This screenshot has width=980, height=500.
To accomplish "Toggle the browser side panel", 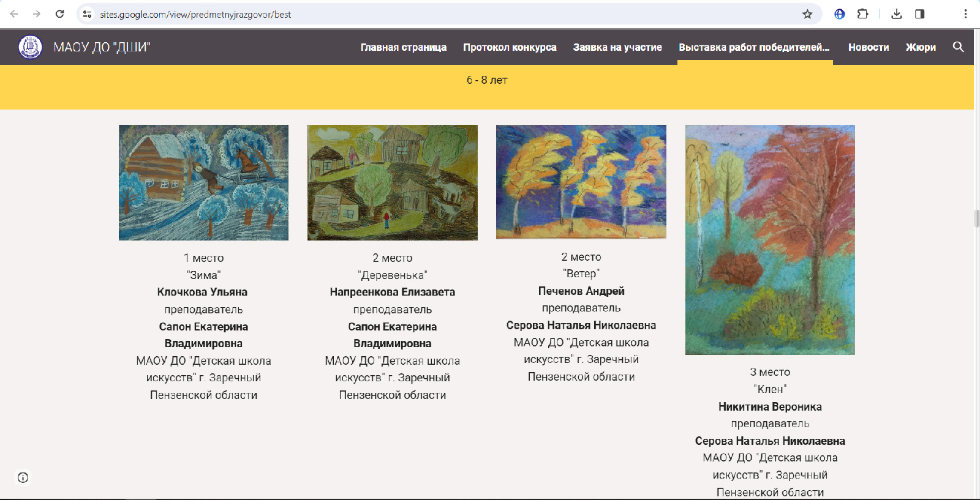I will (919, 14).
